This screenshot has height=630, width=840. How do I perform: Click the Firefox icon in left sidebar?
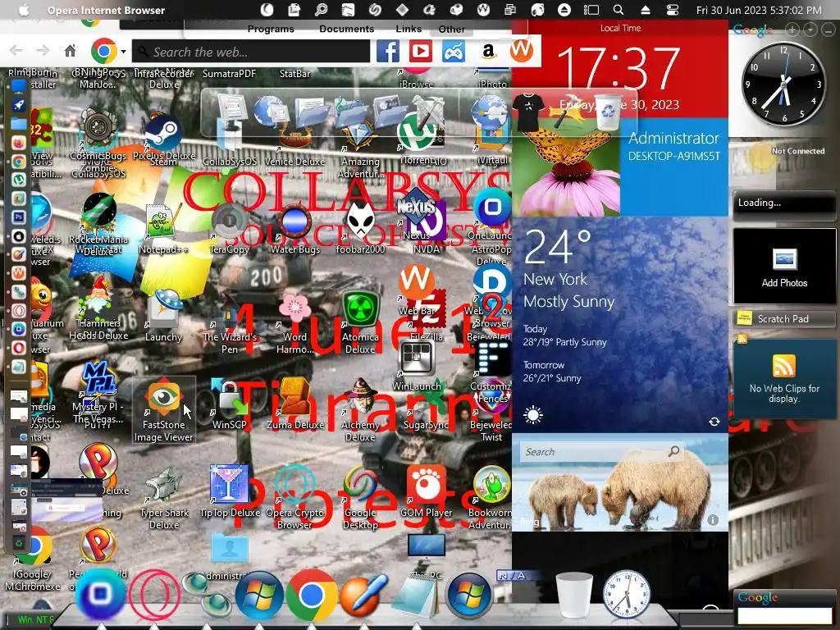point(19,143)
